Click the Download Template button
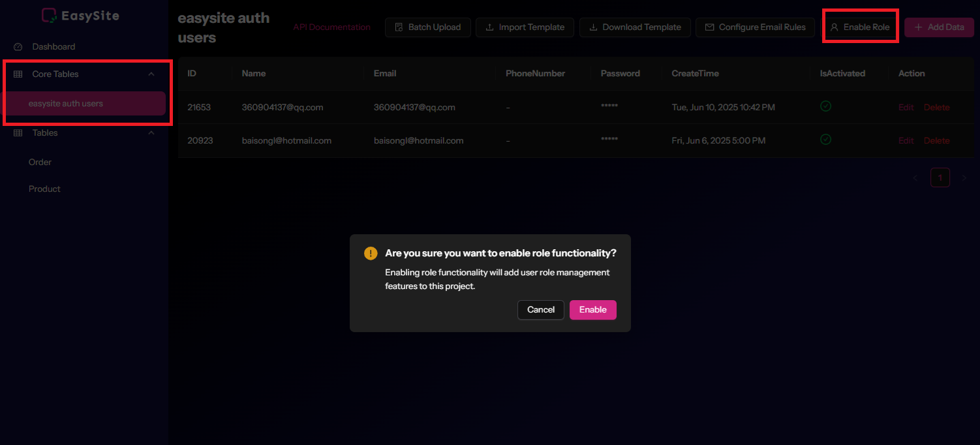This screenshot has height=445, width=980. tap(635, 27)
